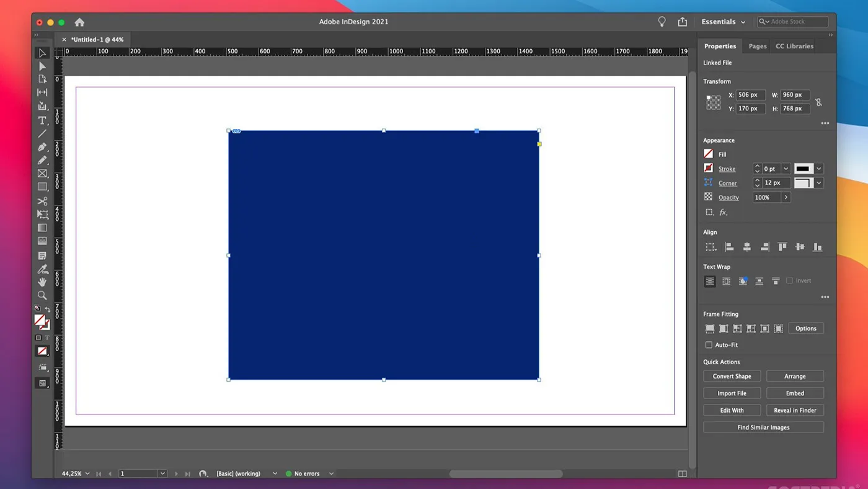Select the Gradient Swatch tool
Viewport: 868px width, 489px height.
(42, 228)
